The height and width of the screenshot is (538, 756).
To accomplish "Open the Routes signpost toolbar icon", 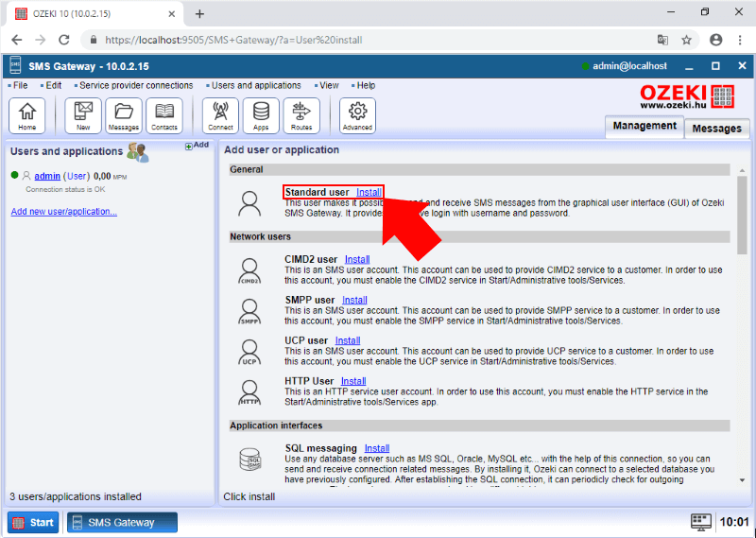I will point(301,115).
